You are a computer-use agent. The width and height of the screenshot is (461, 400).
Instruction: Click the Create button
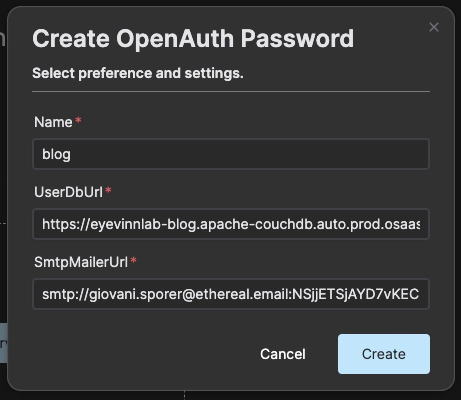pyautogui.click(x=384, y=354)
